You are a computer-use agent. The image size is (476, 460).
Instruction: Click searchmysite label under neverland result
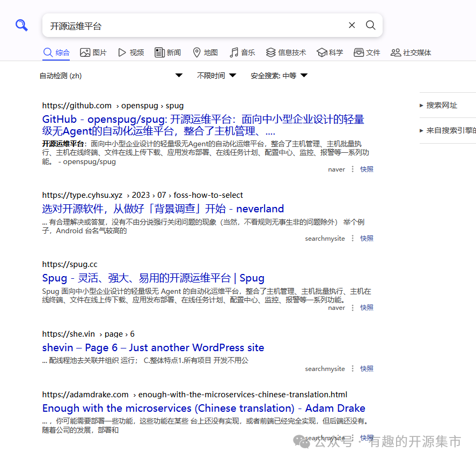(325, 239)
